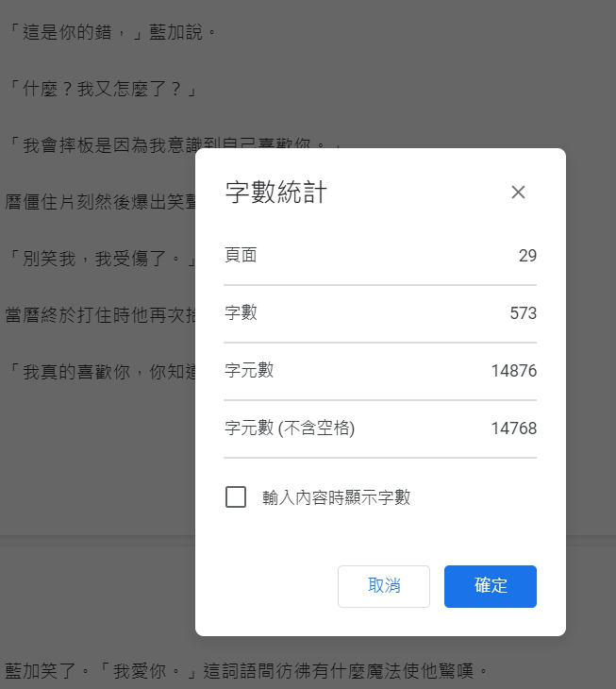Confirm with the blue 確定 button
This screenshot has height=689, width=616.
(491, 586)
